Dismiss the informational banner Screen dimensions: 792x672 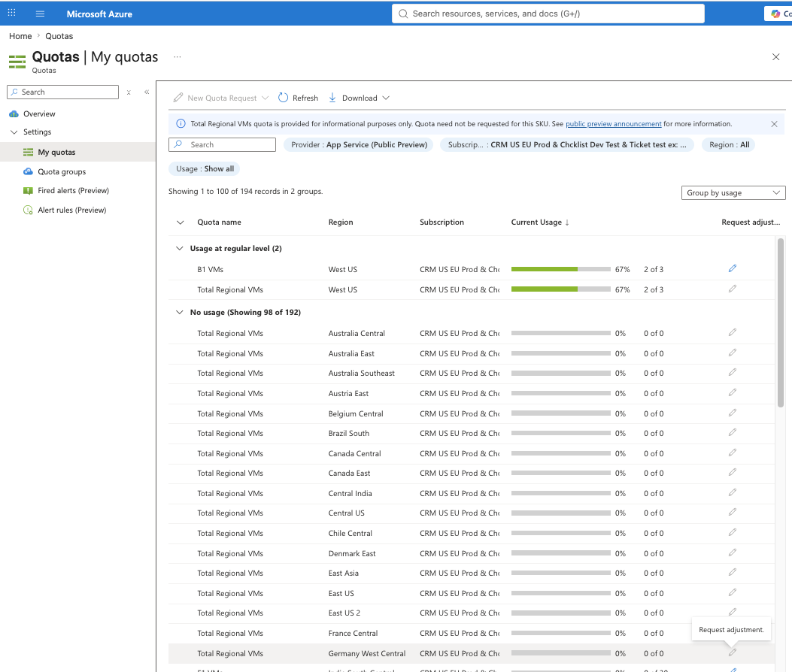774,124
